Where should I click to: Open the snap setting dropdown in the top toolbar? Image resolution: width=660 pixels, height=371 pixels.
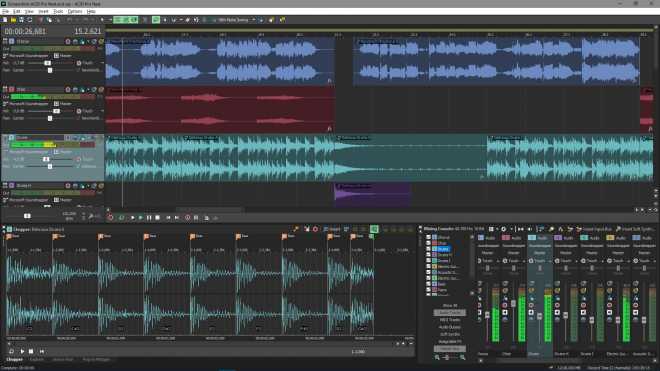pyautogui.click(x=236, y=20)
